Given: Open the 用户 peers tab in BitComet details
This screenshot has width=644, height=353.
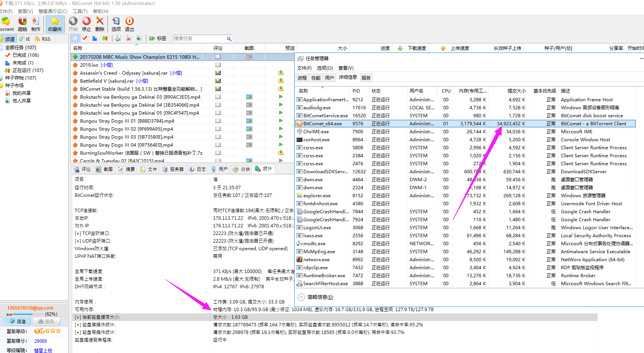Looking at the screenshot, I should (x=219, y=169).
